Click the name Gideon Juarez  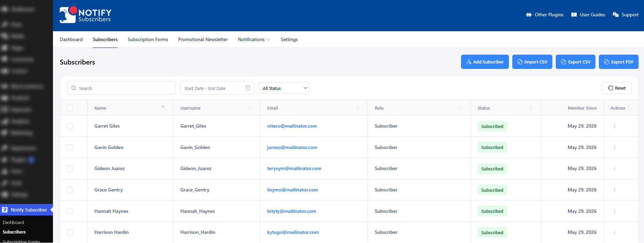(x=110, y=168)
